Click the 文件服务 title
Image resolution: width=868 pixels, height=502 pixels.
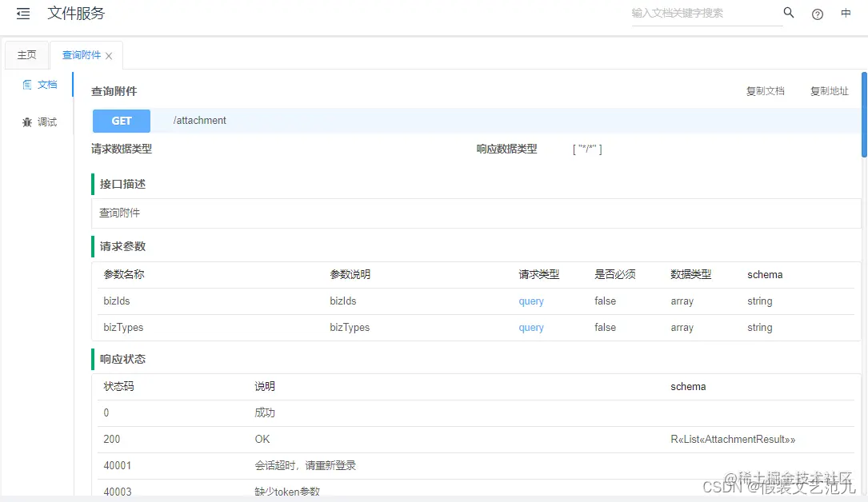pyautogui.click(x=76, y=14)
